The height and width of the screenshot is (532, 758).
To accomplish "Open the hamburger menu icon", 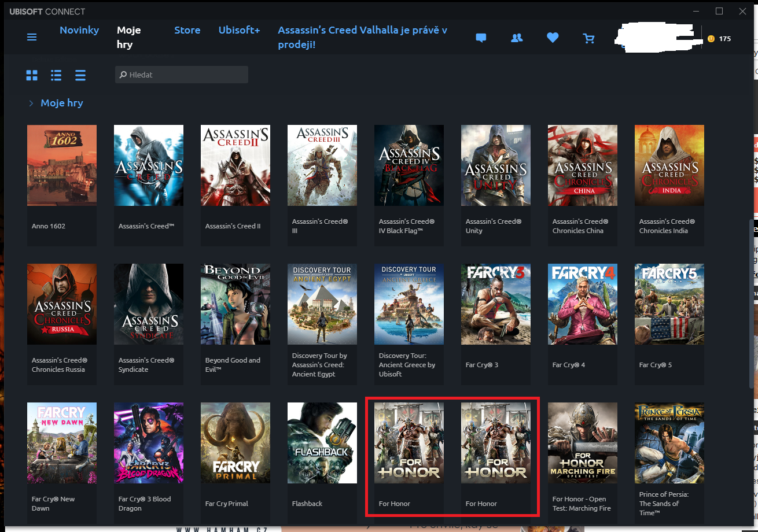I will 32,38.
